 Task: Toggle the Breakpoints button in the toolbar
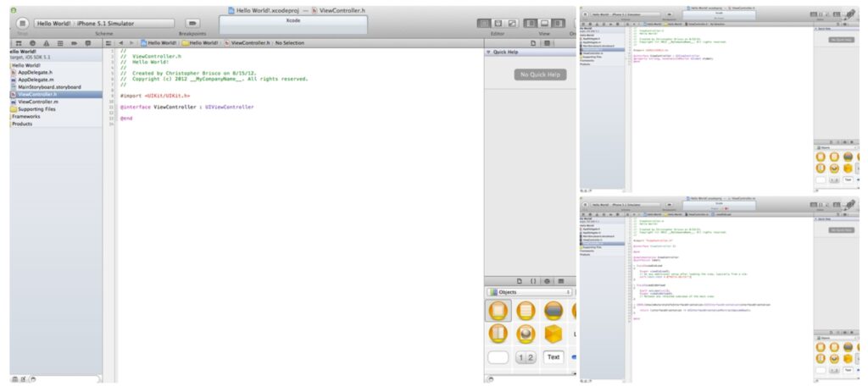[192, 23]
